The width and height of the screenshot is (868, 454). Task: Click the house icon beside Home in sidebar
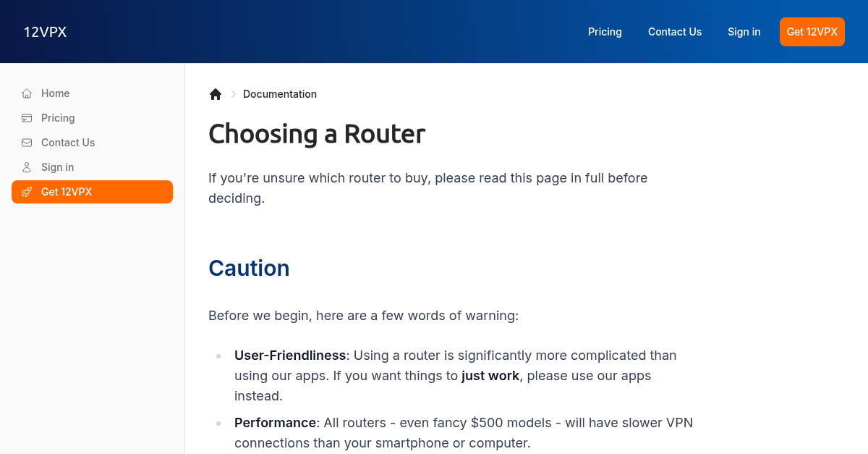pyautogui.click(x=26, y=93)
